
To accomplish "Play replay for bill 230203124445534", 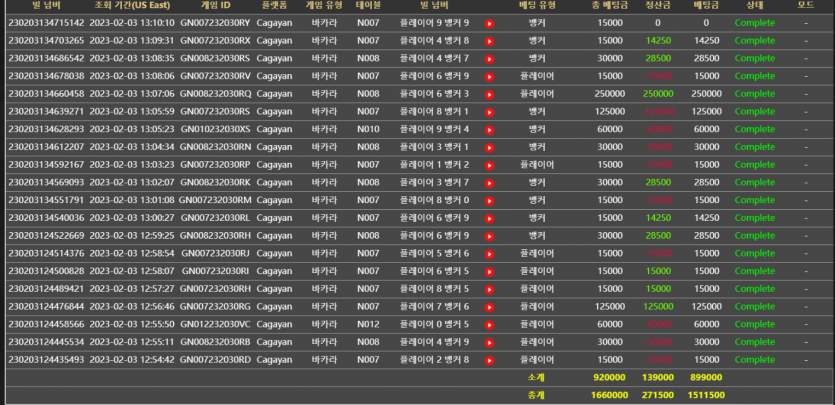I will (489, 343).
